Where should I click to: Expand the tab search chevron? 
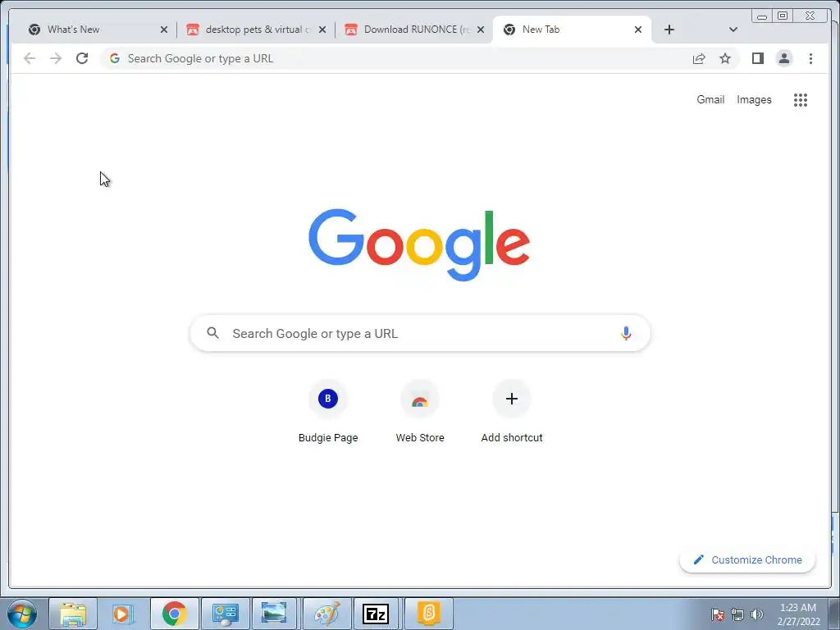733,30
